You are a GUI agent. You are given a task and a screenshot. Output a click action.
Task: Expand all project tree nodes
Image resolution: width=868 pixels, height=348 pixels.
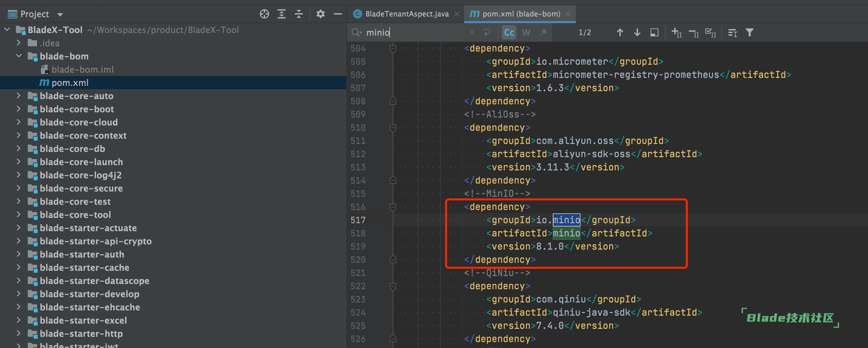tap(281, 14)
